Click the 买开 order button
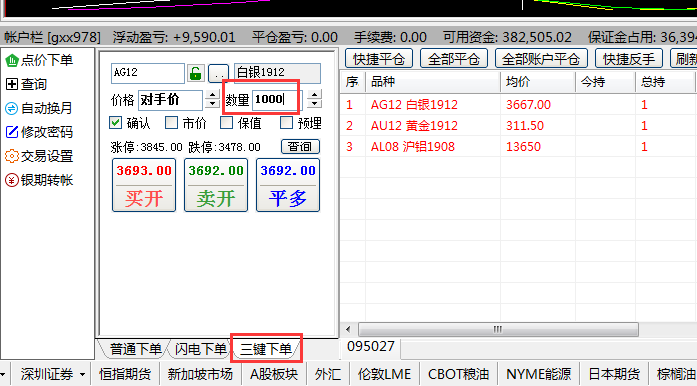Viewport: 697px width, 386px height. click(144, 185)
